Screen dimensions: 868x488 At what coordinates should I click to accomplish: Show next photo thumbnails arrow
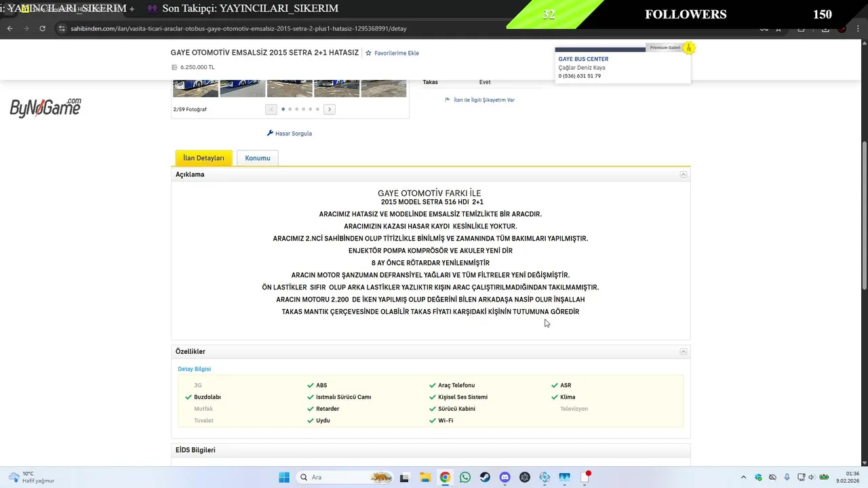point(330,109)
